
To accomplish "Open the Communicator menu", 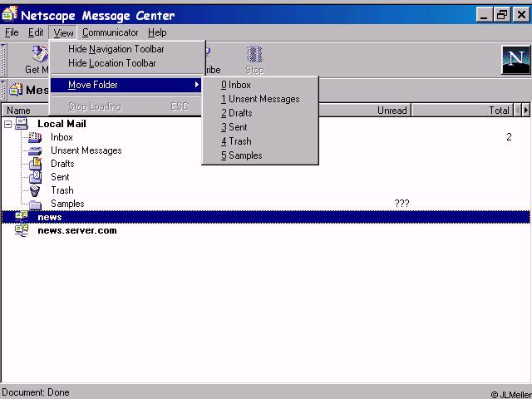I will 110,32.
